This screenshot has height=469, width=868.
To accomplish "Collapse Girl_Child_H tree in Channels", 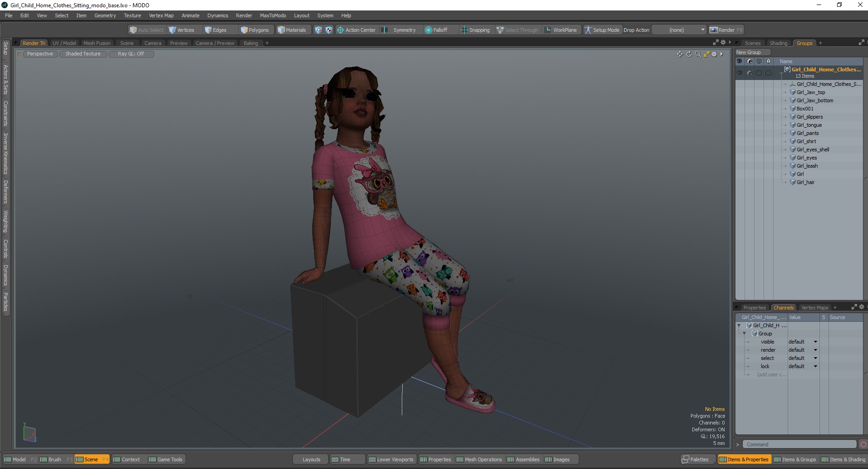I will pyautogui.click(x=739, y=325).
